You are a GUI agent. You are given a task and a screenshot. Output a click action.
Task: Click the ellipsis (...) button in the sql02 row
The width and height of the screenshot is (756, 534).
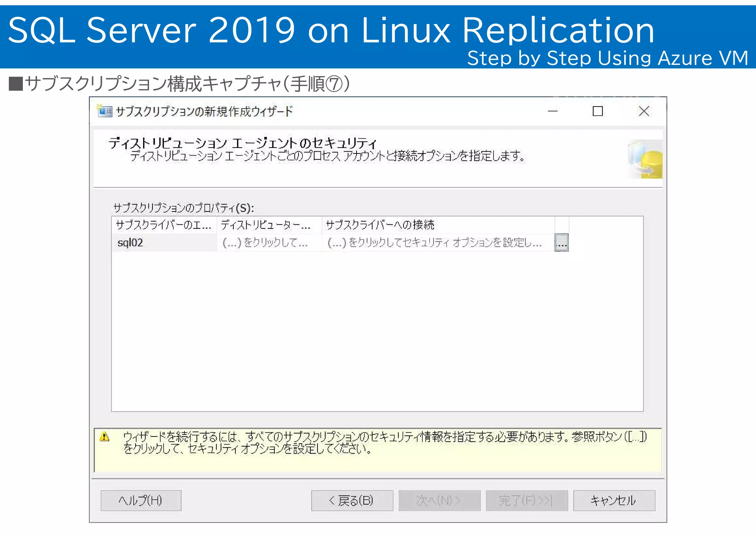coord(561,242)
